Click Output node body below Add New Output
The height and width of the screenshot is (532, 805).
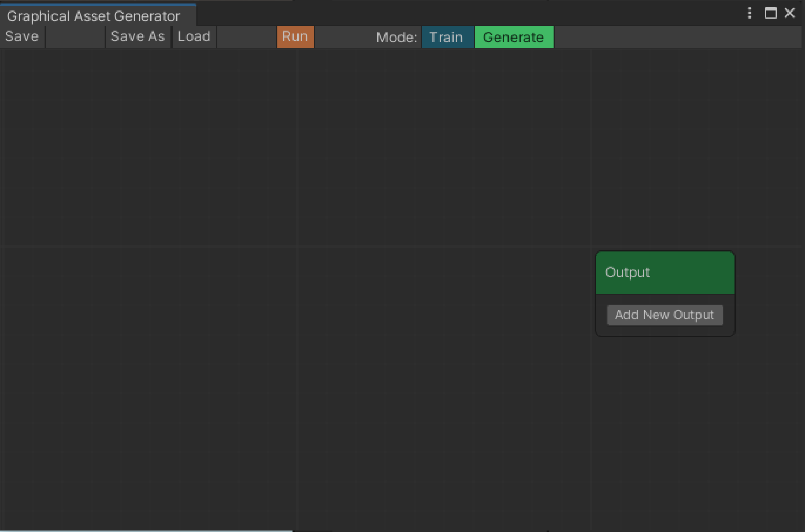point(664,331)
